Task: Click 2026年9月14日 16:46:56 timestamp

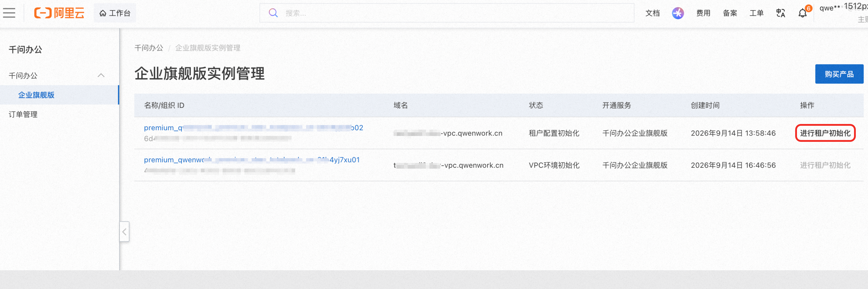Action: click(733, 165)
